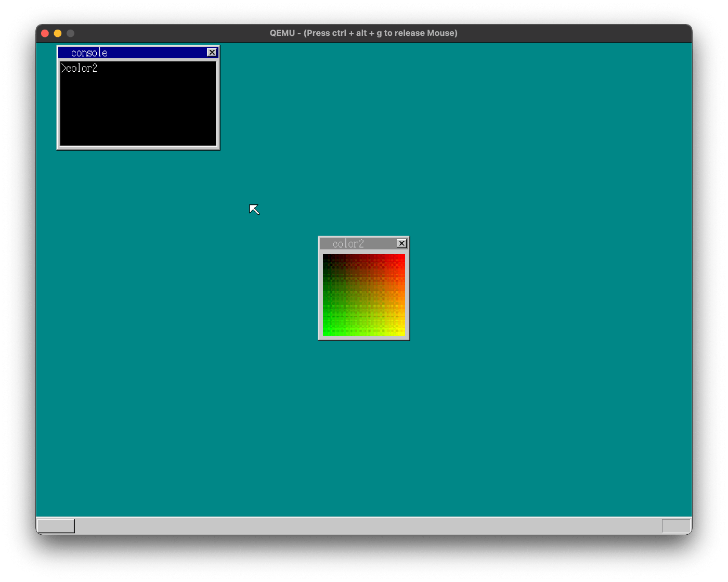Close the QEMU window with red button
This screenshot has width=728, height=582.
[x=45, y=33]
